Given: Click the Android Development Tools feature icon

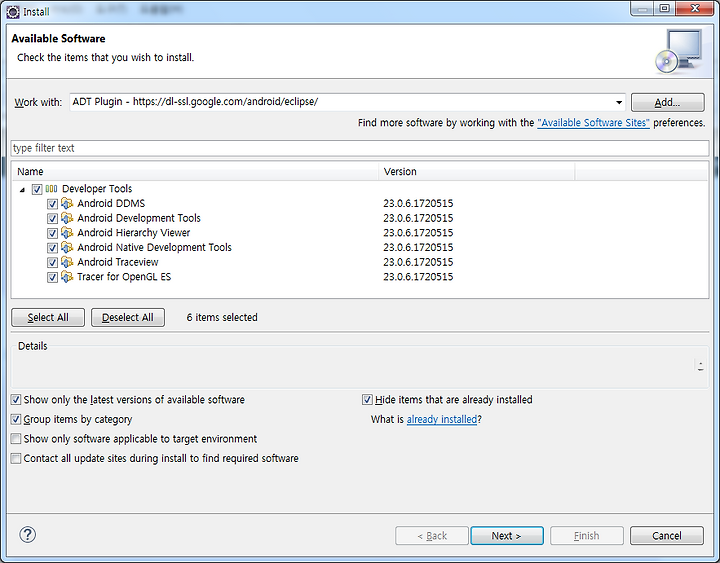Looking at the screenshot, I should [x=67, y=218].
